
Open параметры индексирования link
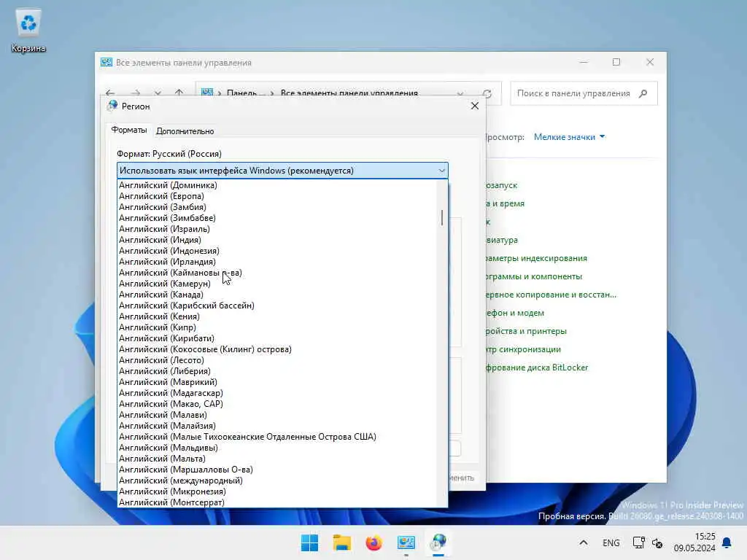pos(536,259)
